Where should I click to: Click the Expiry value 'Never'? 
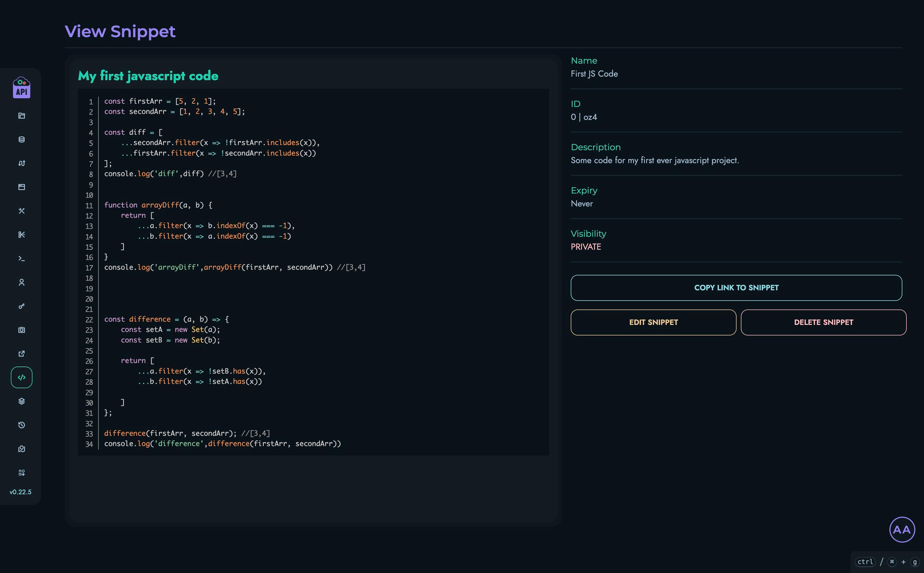tap(582, 204)
